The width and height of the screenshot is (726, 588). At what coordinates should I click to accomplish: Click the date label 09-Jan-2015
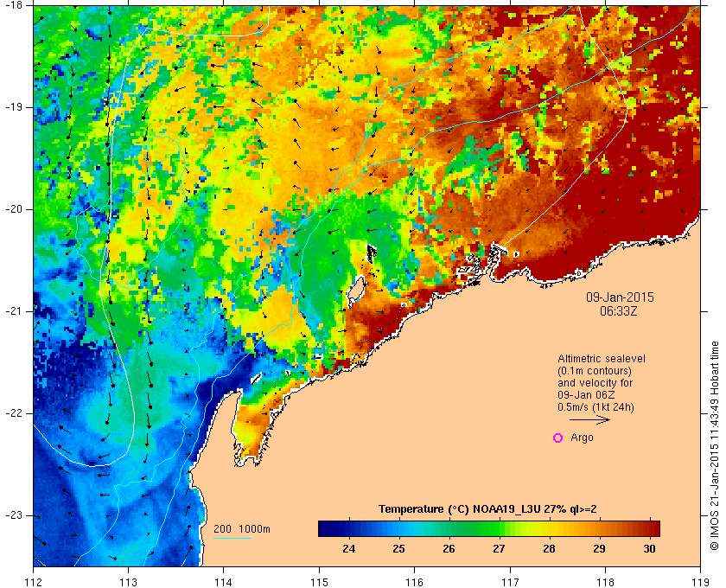coord(620,297)
